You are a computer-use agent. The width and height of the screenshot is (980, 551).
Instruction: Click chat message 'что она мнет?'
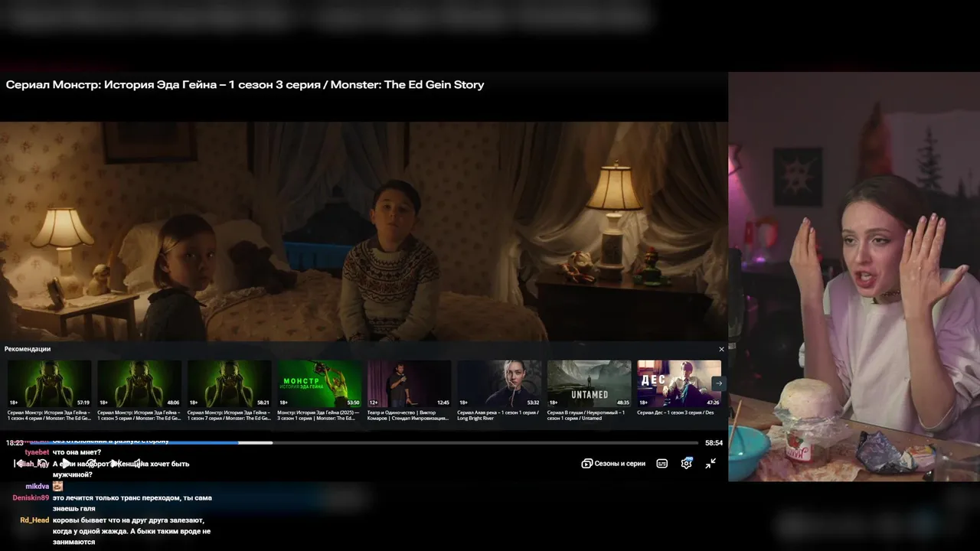77,452
